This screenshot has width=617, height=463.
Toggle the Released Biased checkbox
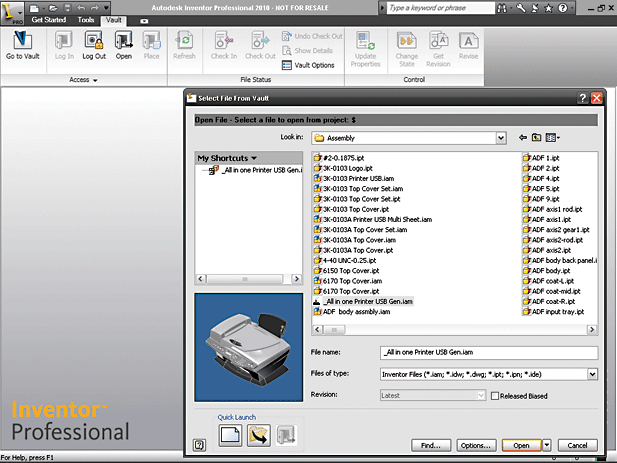[x=495, y=396]
